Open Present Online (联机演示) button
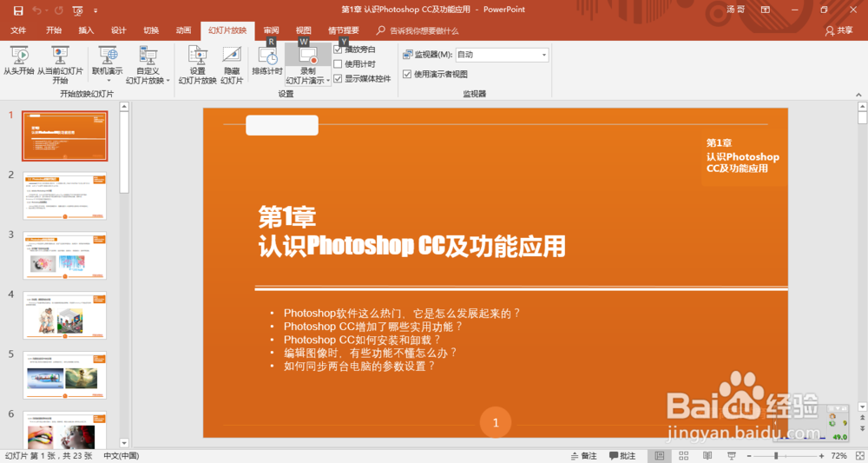The image size is (868, 463). pyautogui.click(x=108, y=61)
